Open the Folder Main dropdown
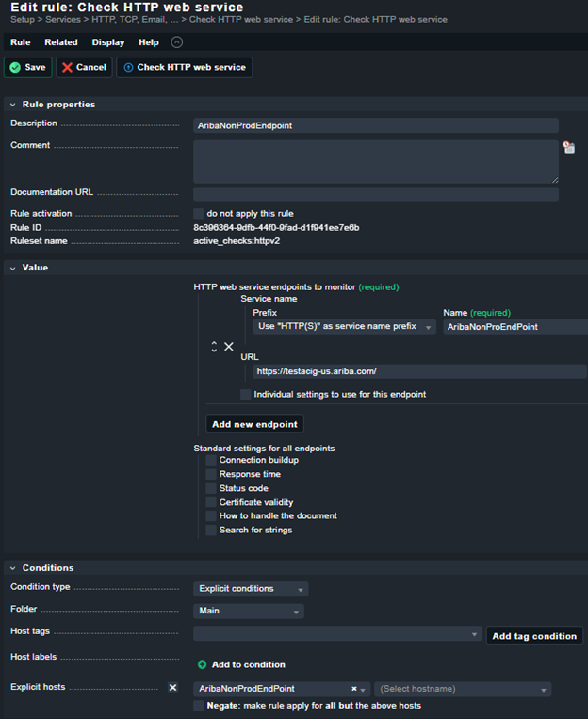The height and width of the screenshot is (719, 588). tap(249, 612)
